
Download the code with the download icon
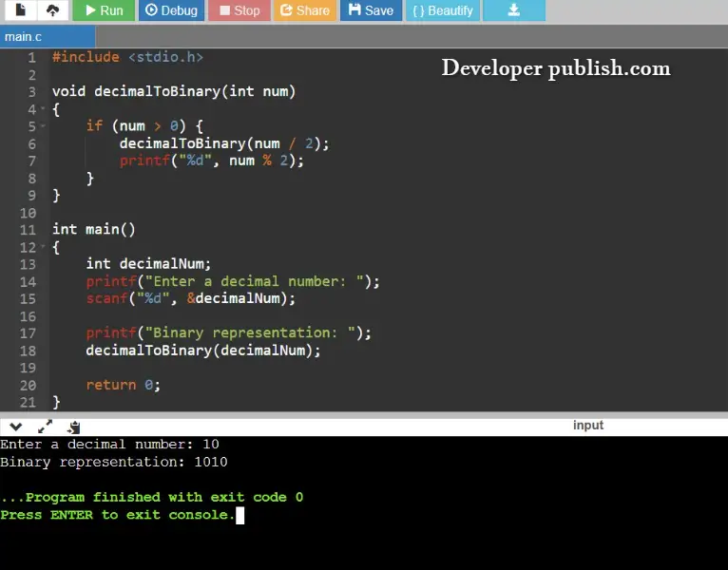pyautogui.click(x=514, y=10)
